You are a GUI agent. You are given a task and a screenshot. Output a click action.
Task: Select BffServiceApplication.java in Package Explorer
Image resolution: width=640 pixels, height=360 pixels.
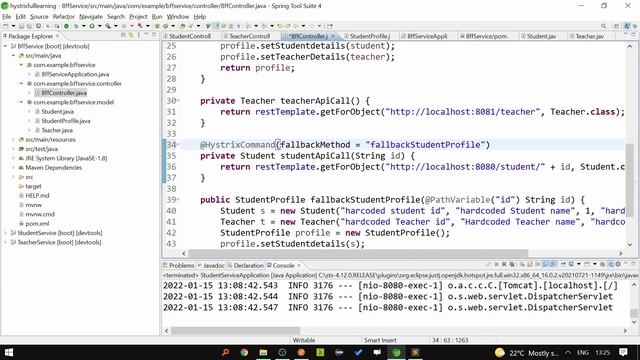75,74
